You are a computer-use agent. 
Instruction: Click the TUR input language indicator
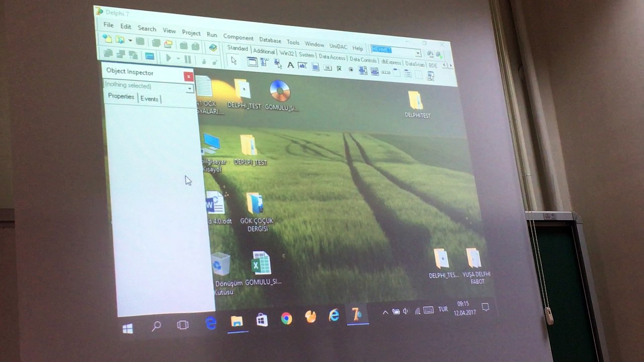click(443, 309)
